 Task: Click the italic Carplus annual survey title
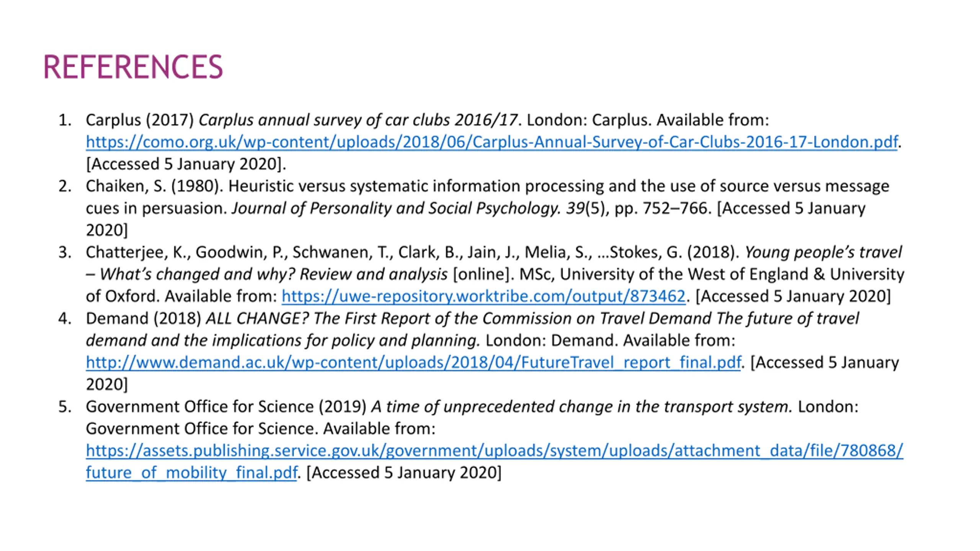tap(358, 120)
